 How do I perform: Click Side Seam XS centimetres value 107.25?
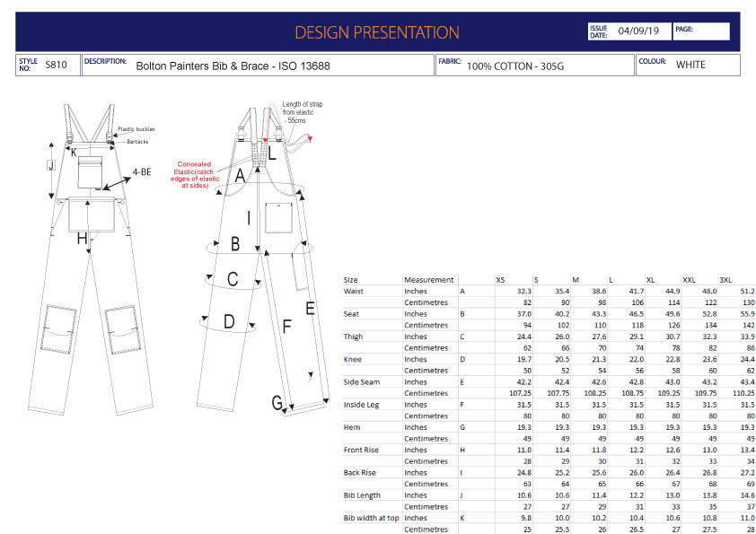click(x=520, y=393)
